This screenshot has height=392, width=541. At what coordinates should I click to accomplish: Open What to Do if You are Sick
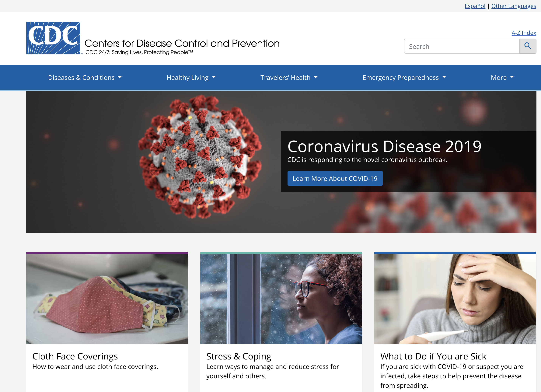tap(433, 356)
